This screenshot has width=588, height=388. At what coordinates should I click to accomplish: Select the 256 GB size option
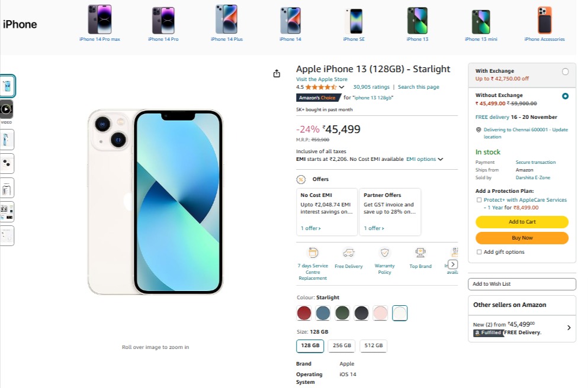pos(342,345)
